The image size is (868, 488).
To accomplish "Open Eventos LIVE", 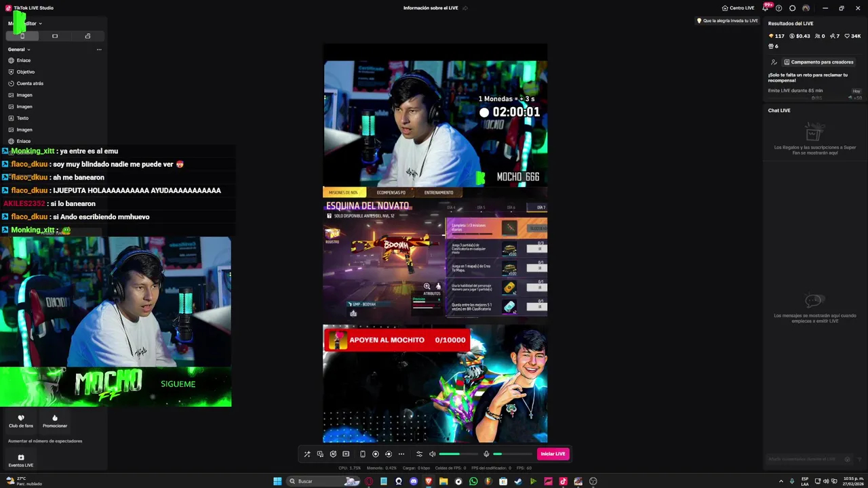I will [x=20, y=461].
